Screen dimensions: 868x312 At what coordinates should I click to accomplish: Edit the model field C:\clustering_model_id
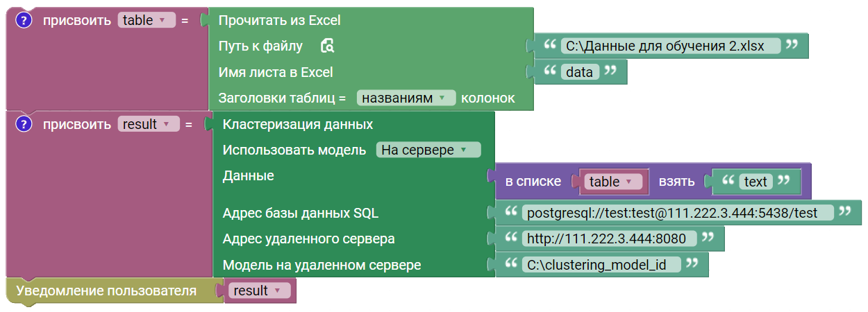601,264
